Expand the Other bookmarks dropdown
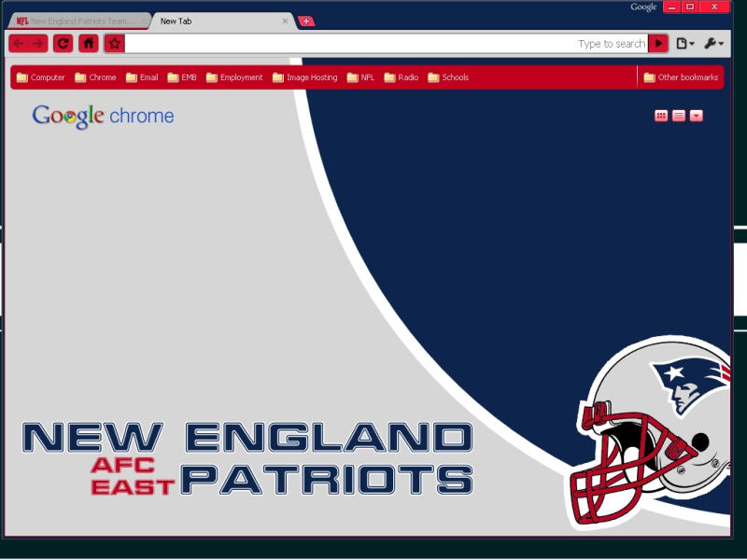 click(x=680, y=77)
